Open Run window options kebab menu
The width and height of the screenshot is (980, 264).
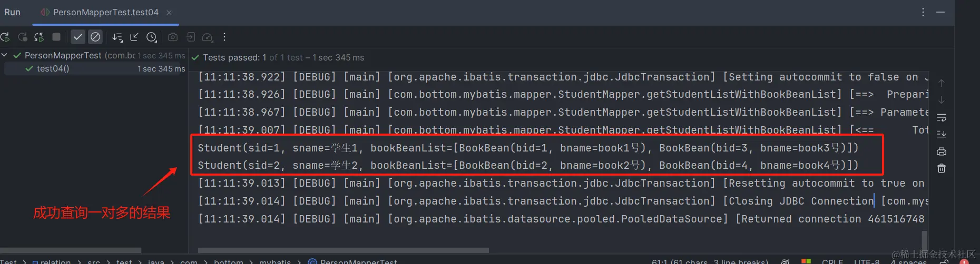click(923, 12)
